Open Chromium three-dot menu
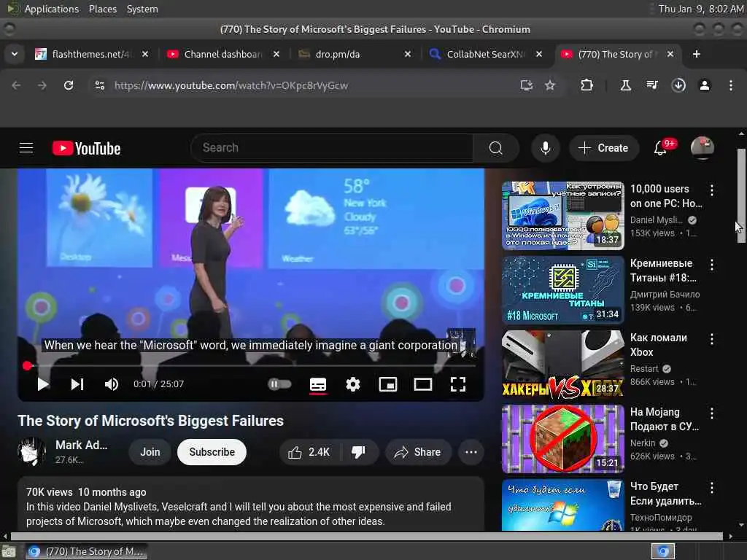Screen dimensions: 747x560 (731, 85)
